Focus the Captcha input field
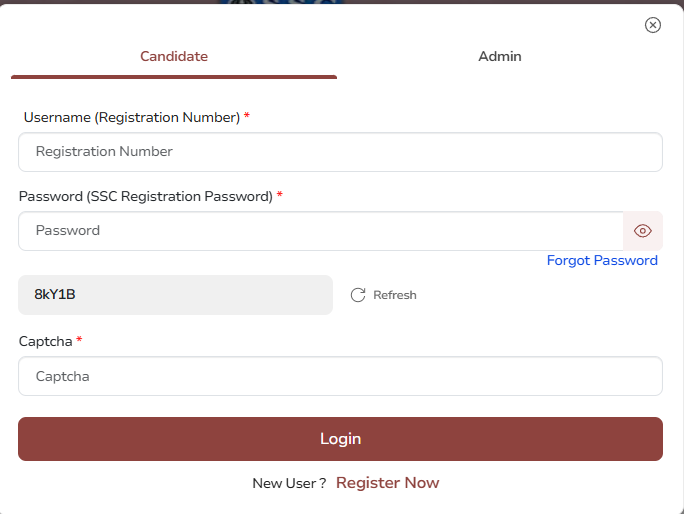The width and height of the screenshot is (684, 514). (x=340, y=376)
